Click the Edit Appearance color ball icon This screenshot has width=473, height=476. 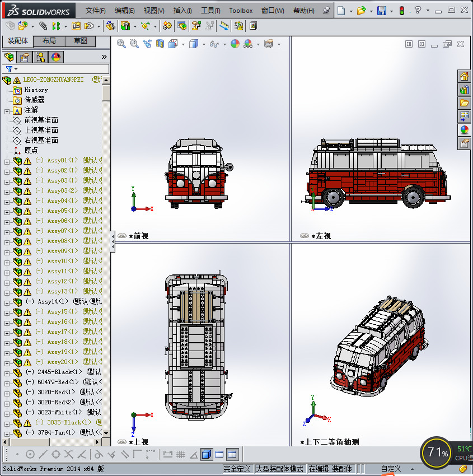[235, 44]
